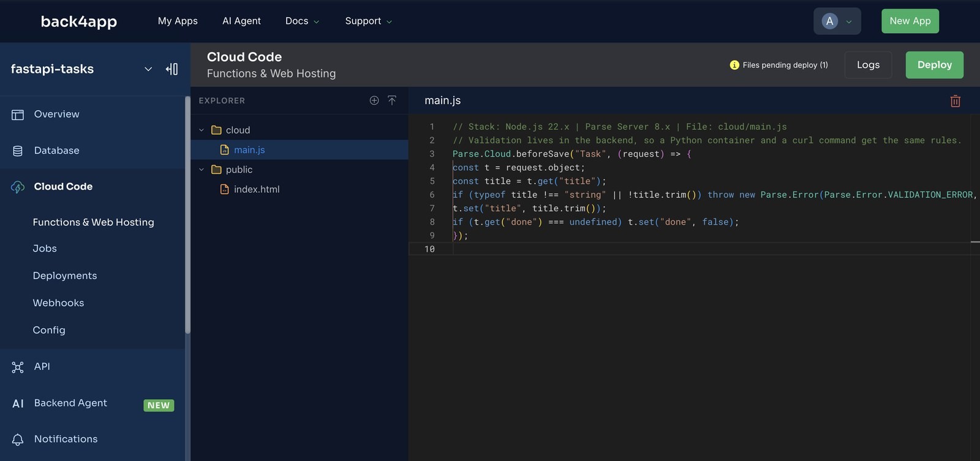Click the NEW badge beside Backend Agent

pos(159,405)
